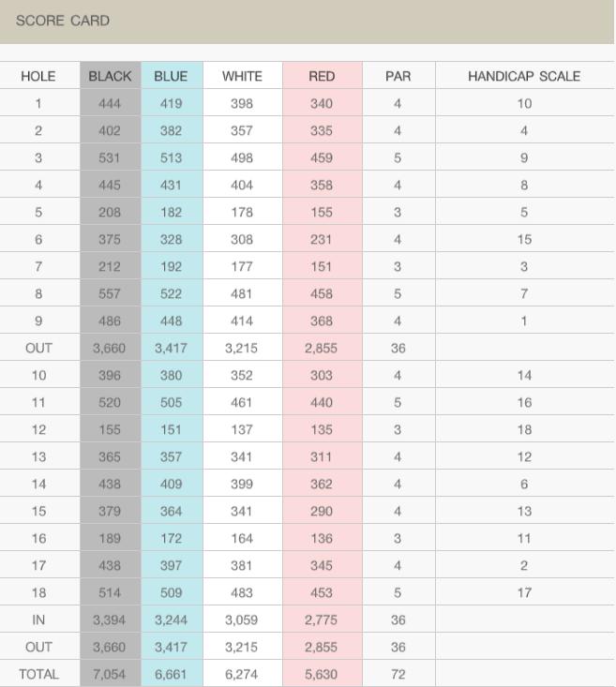Click the PAR column header
Viewport: 616px width, 687px height.
click(398, 76)
